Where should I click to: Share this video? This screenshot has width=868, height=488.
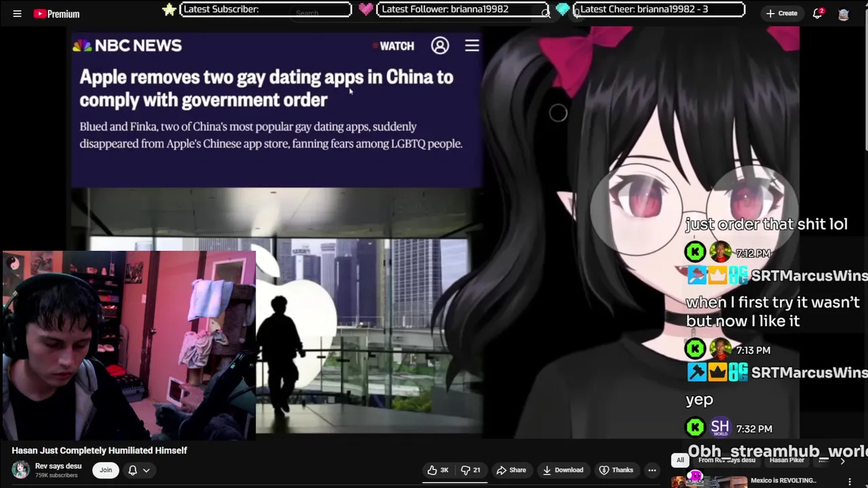pyautogui.click(x=511, y=470)
